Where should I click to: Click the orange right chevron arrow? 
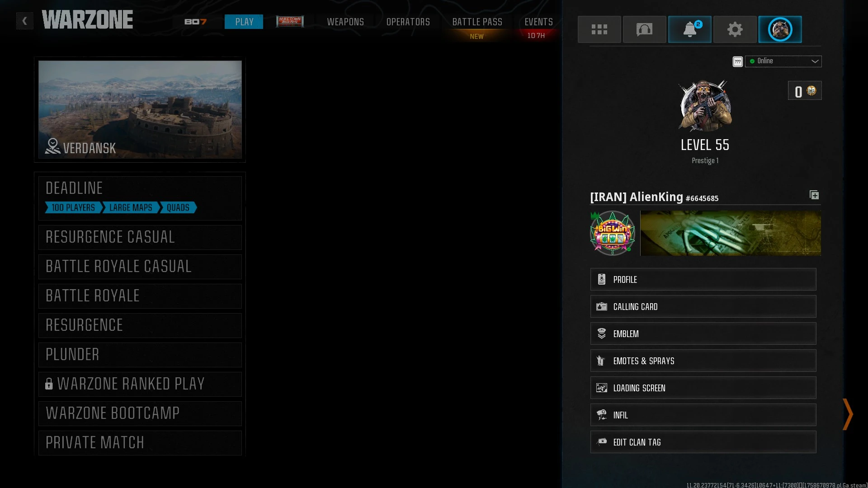pos(848,414)
